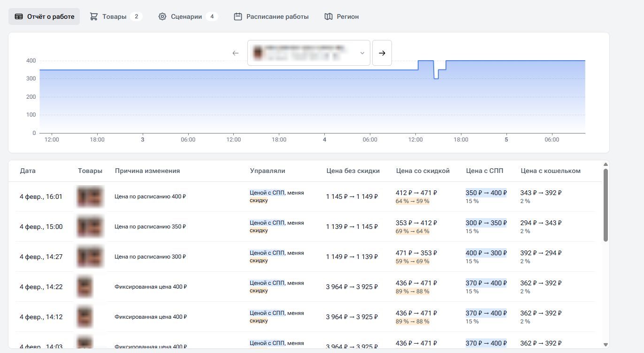Go to next product with right arrow
The image size is (644, 353).
point(382,53)
